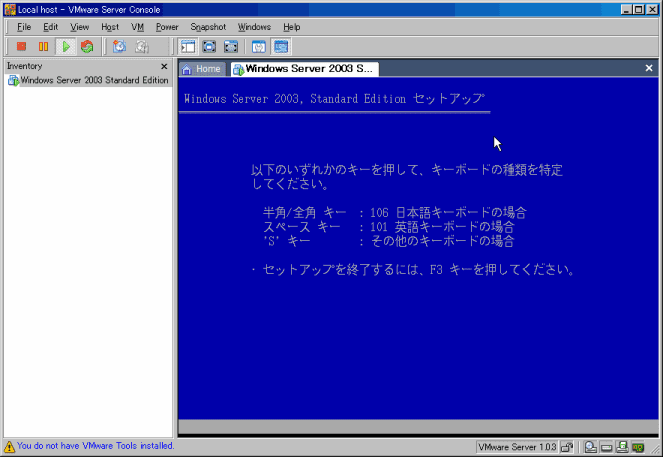Image resolution: width=663 pixels, height=457 pixels.
Task: Open the View menu
Action: [79, 27]
